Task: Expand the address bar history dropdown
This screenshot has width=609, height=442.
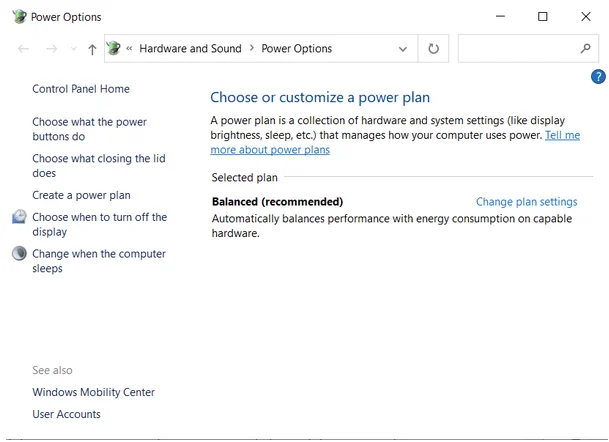Action: [403, 49]
